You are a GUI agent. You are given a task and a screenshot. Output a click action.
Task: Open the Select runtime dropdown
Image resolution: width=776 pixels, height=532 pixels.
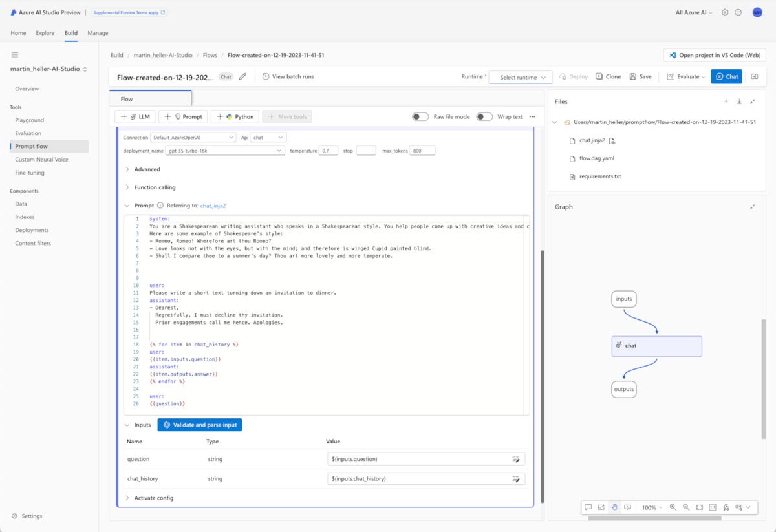[521, 77]
